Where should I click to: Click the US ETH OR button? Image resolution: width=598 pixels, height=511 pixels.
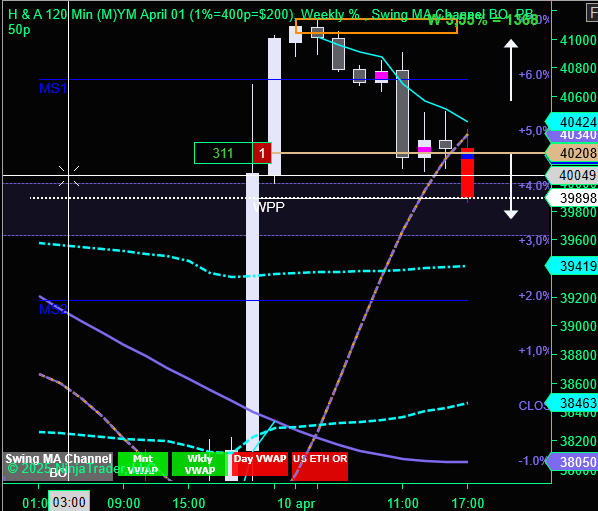(320, 464)
